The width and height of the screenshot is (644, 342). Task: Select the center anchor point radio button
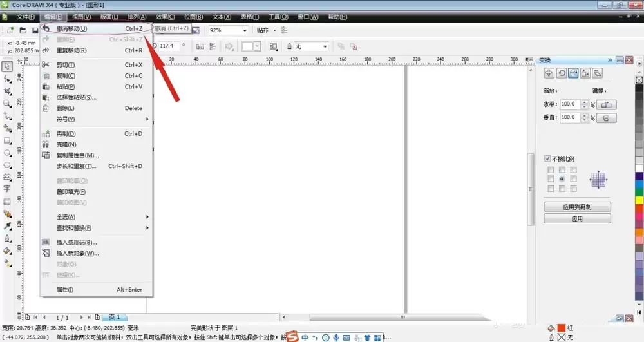[562, 179]
